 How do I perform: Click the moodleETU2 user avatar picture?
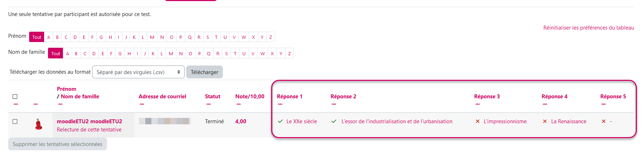tap(39, 124)
